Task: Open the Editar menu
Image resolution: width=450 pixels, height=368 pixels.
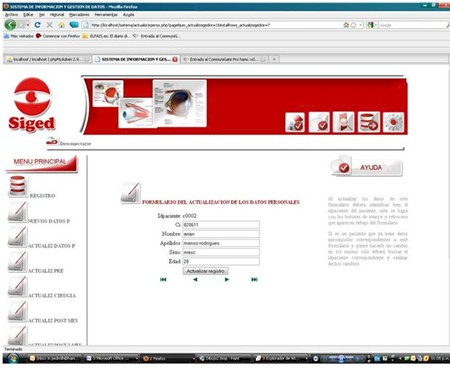Action: (28, 15)
